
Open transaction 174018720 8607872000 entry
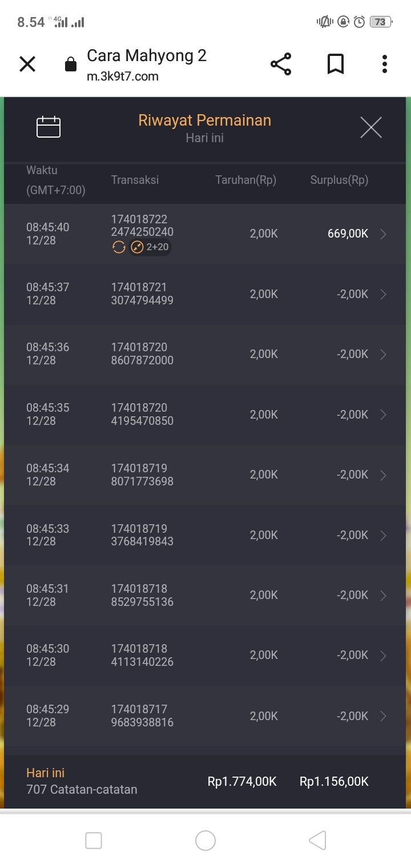coord(142,354)
